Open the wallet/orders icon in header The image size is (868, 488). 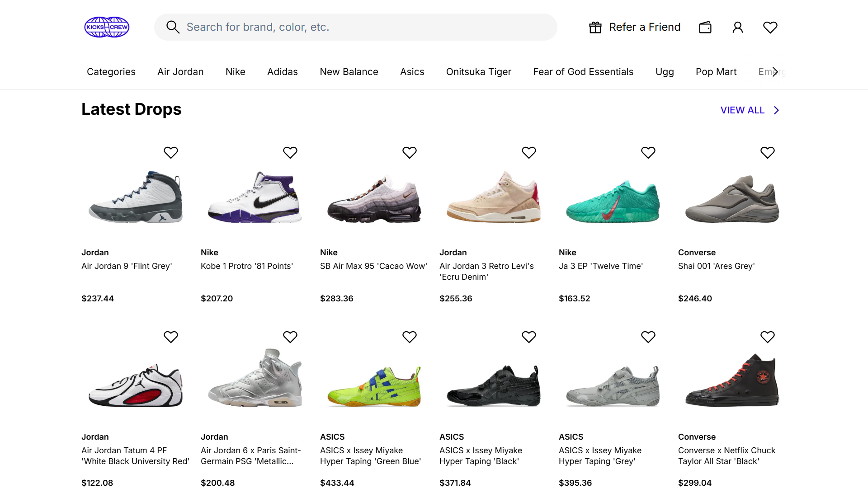click(x=705, y=27)
